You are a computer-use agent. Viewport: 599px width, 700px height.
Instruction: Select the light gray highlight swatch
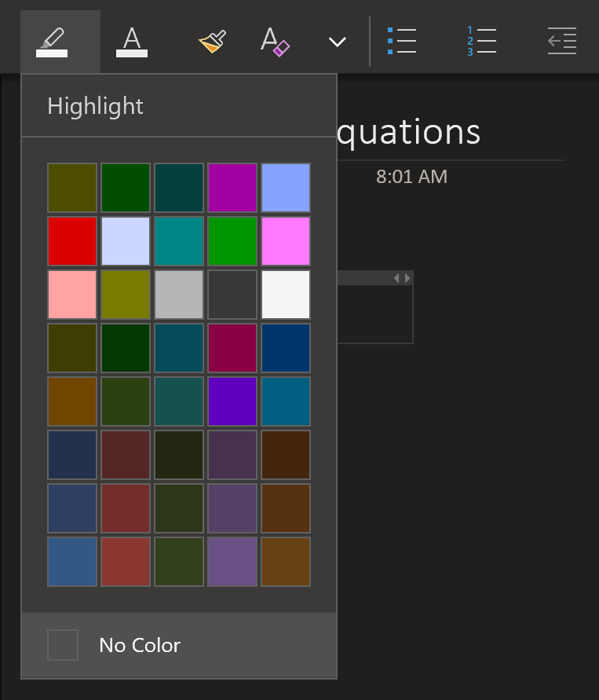[x=179, y=295]
